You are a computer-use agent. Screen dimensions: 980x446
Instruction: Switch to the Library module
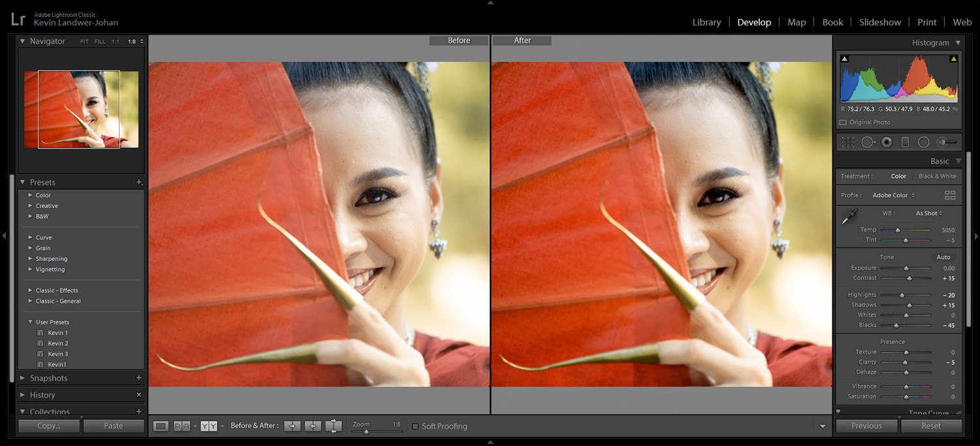tap(706, 22)
